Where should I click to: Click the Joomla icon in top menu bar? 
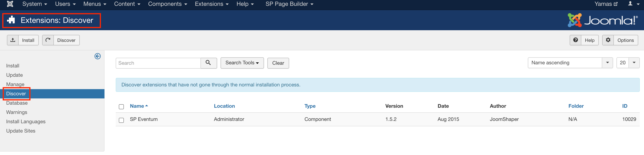(10, 4)
